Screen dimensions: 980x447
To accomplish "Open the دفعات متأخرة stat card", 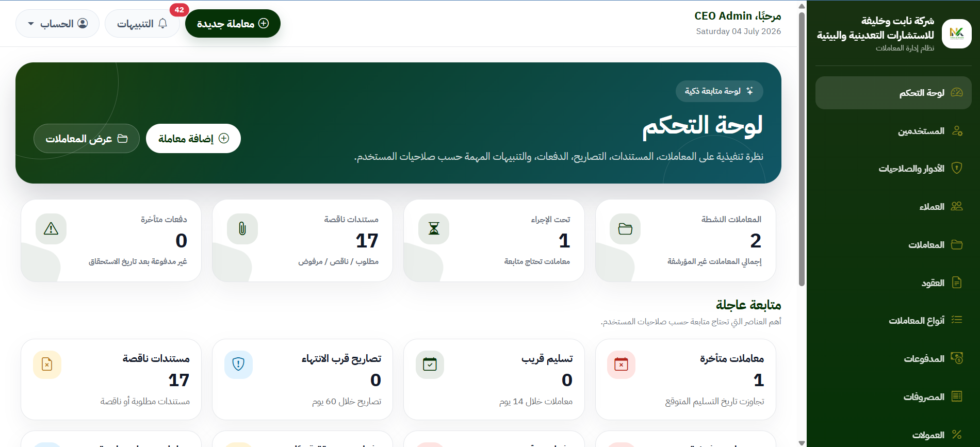I will (x=111, y=241).
